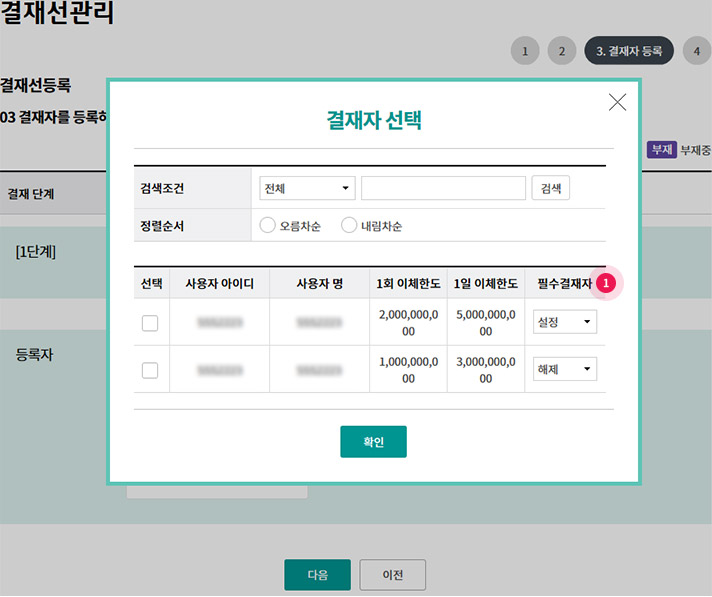Go to step 1 indicator
712x597 pixels.
coord(525,51)
